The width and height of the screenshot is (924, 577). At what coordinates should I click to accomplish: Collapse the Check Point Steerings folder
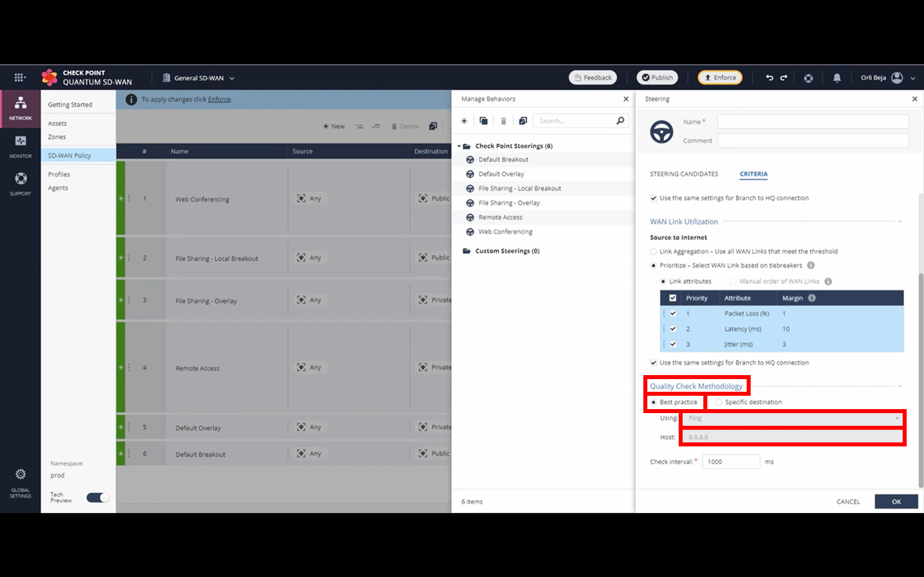pyautogui.click(x=459, y=146)
